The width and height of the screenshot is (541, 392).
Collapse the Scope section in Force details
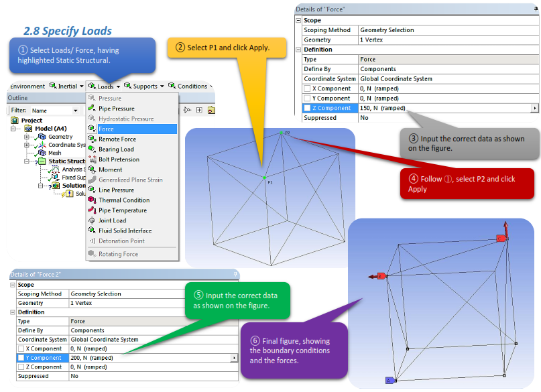pos(299,21)
